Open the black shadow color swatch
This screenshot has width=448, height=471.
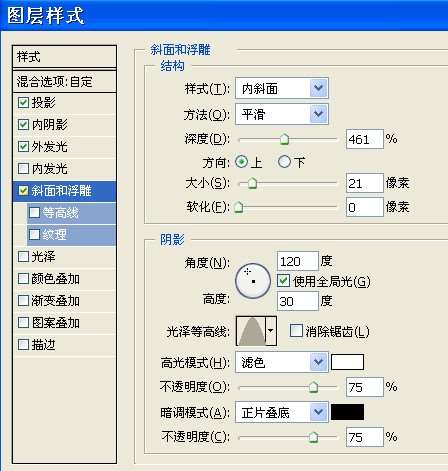(347, 412)
